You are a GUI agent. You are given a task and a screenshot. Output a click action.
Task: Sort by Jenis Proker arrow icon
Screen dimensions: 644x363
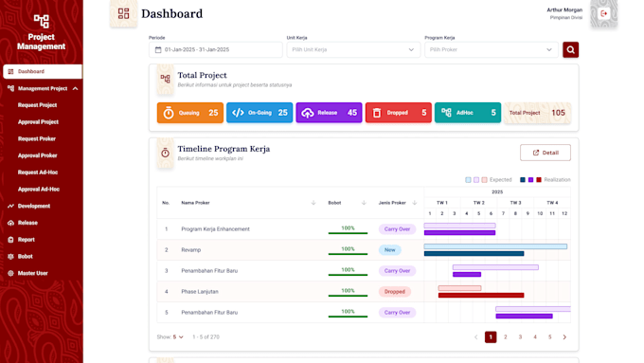tap(415, 203)
